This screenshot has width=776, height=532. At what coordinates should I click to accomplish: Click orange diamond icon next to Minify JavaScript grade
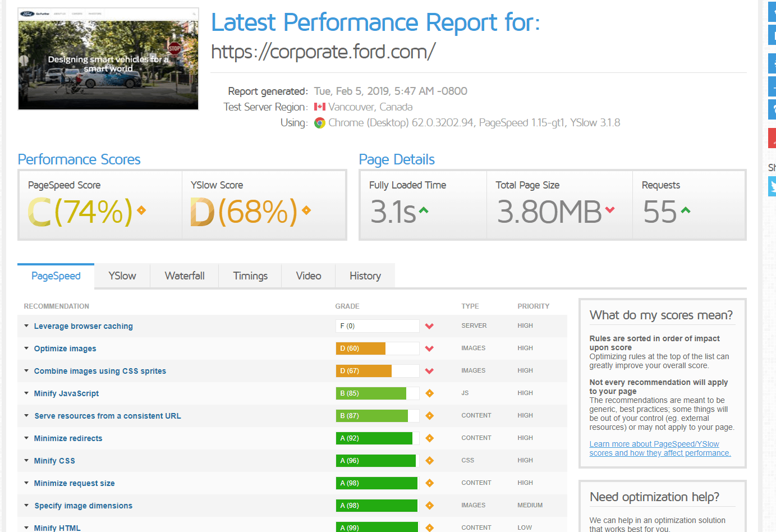point(429,393)
